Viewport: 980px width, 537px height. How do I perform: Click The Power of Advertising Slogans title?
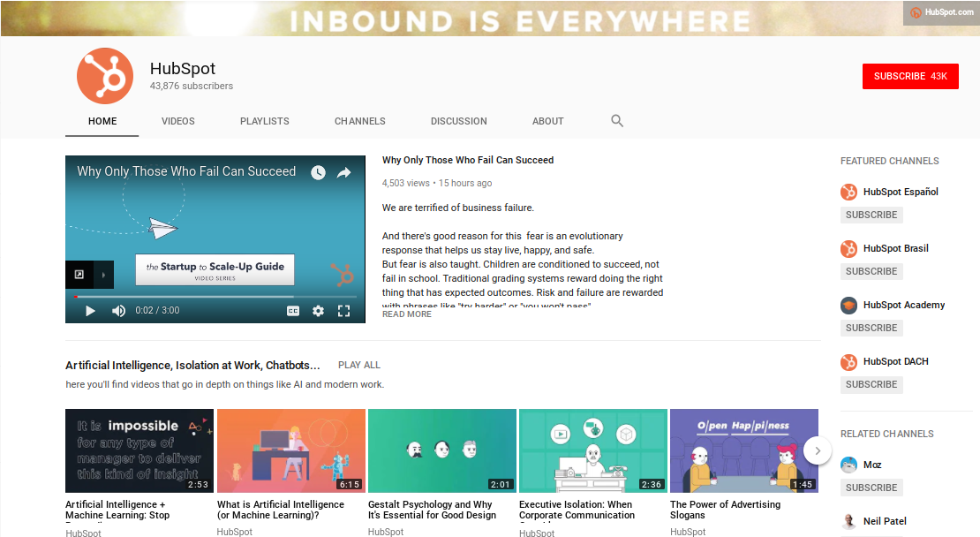725,511
